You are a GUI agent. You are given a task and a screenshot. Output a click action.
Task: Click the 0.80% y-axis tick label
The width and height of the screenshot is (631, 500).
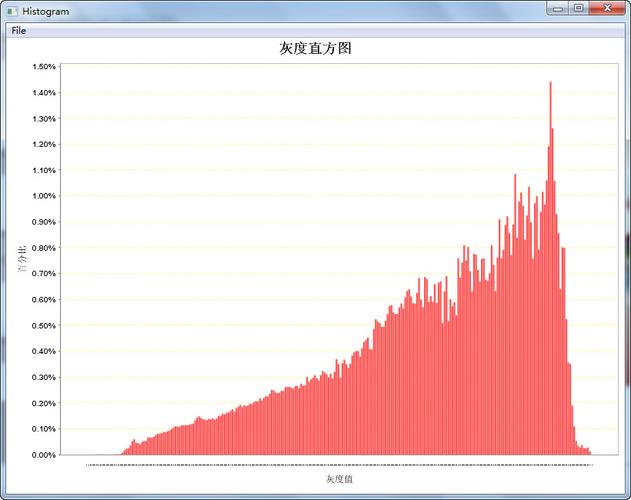coord(44,248)
